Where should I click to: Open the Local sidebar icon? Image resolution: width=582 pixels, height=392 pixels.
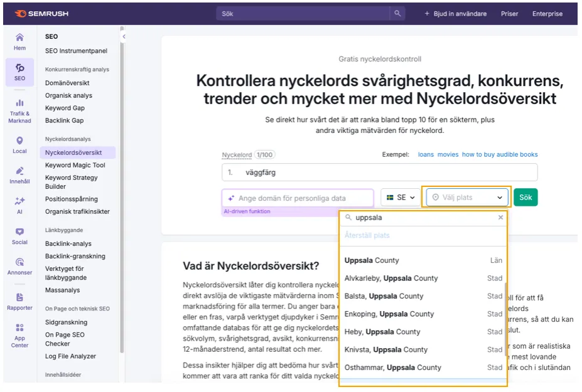point(19,145)
